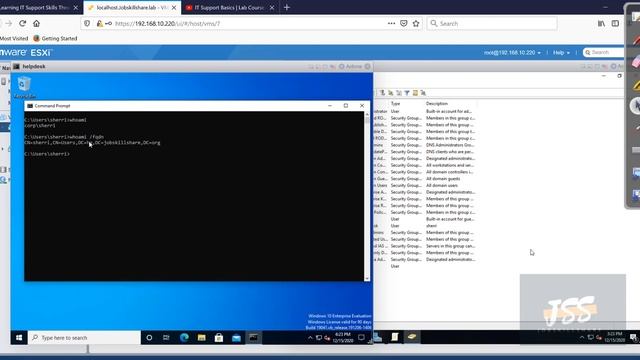This screenshot has width=640, height=360.
Task: Open the tracking protection shield icon
Action: pos(87,24)
